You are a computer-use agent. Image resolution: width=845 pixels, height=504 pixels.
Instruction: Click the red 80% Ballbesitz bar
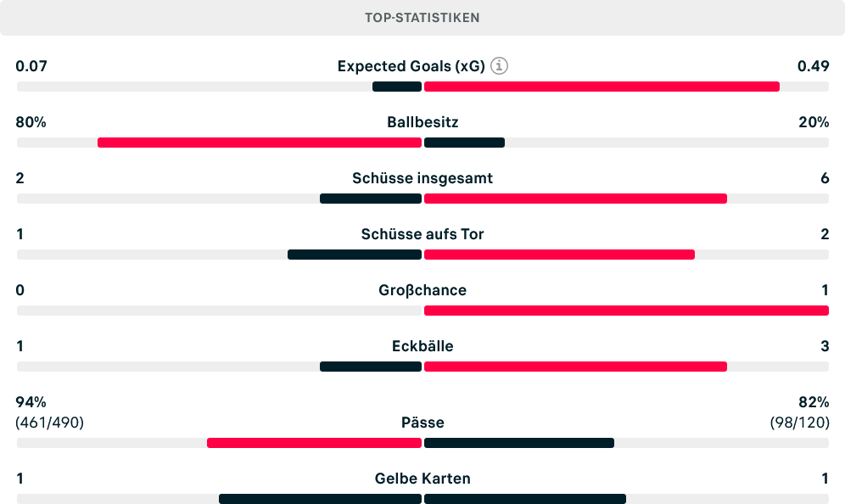(260, 143)
